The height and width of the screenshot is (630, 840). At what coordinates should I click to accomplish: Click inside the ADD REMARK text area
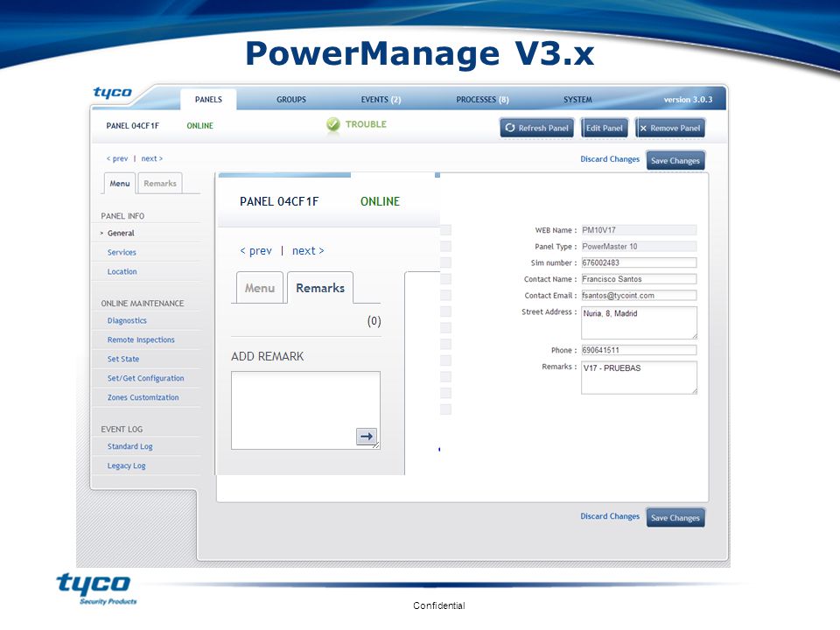click(305, 410)
